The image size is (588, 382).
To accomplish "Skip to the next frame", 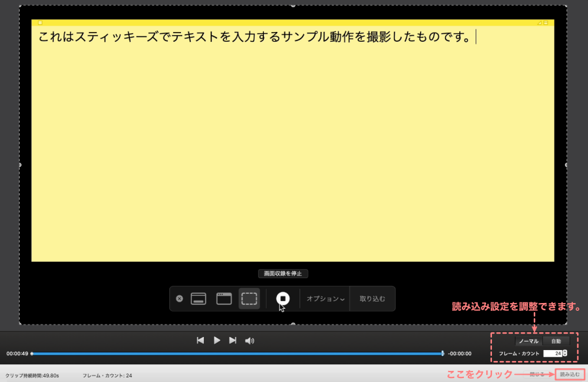I will click(233, 340).
